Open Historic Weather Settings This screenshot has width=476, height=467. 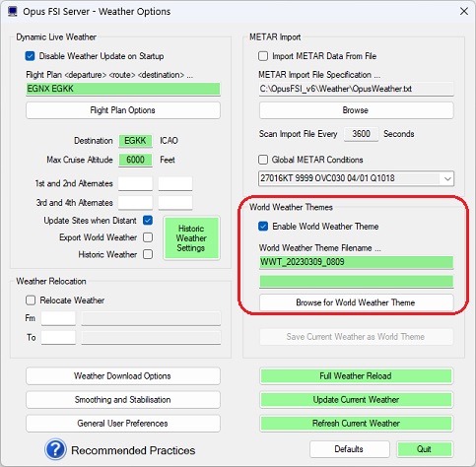tap(191, 238)
